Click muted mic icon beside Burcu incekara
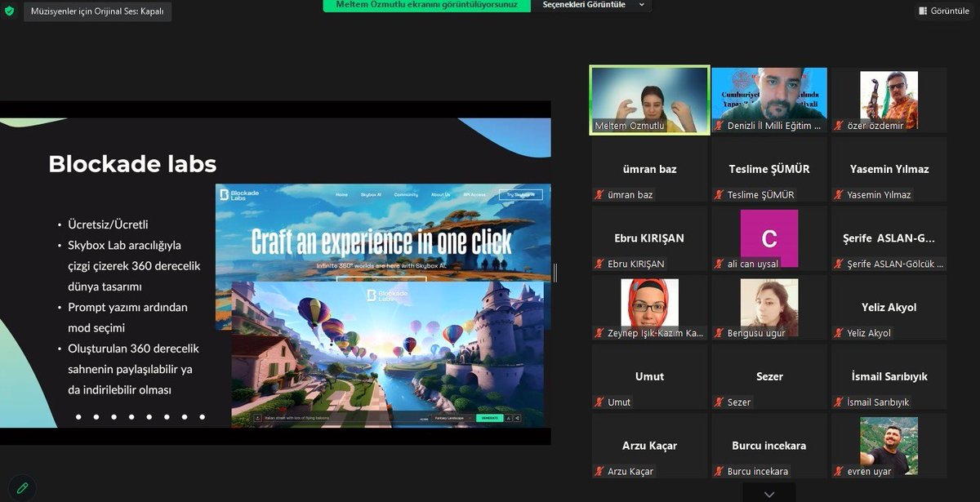Viewport: 980px width, 502px height. [x=719, y=471]
